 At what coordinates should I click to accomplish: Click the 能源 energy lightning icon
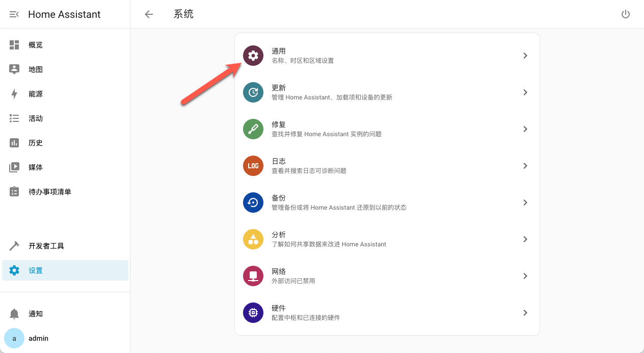coord(14,93)
